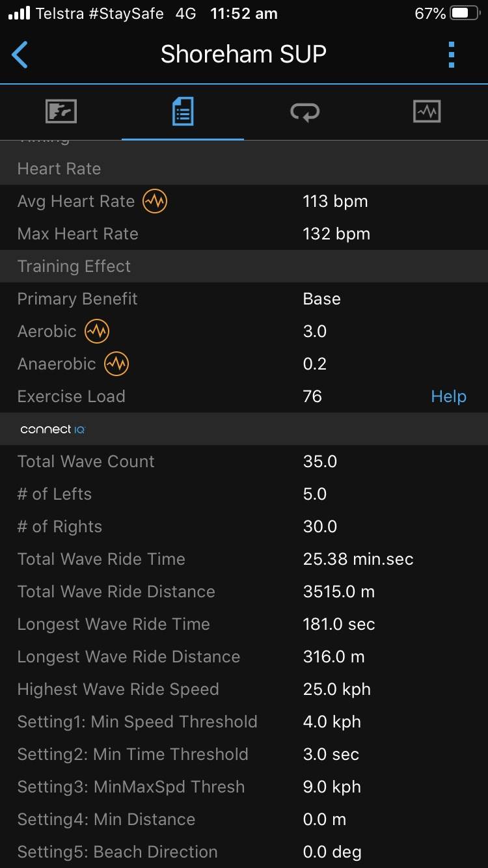488x868 pixels.
Task: Tap the Connect IQ logo
Action: point(53,429)
